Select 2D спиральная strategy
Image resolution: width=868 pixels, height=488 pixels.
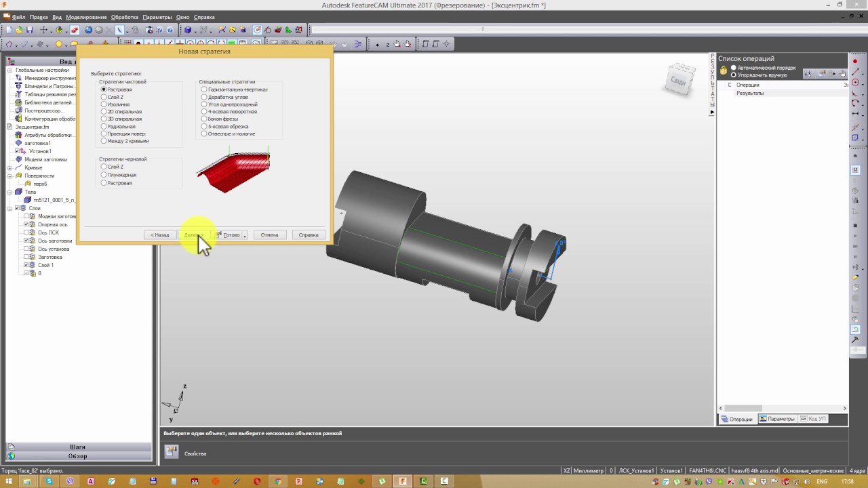pos(104,112)
